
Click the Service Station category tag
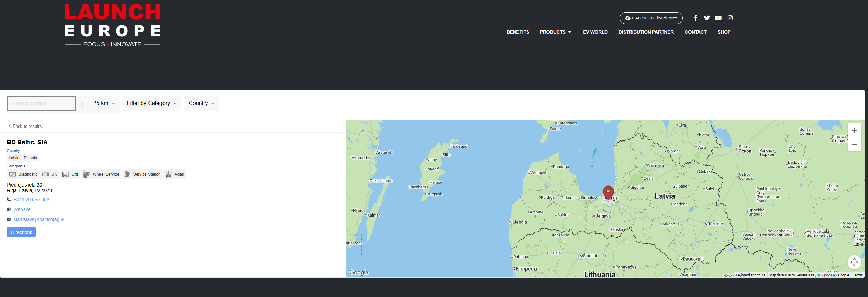point(142,174)
